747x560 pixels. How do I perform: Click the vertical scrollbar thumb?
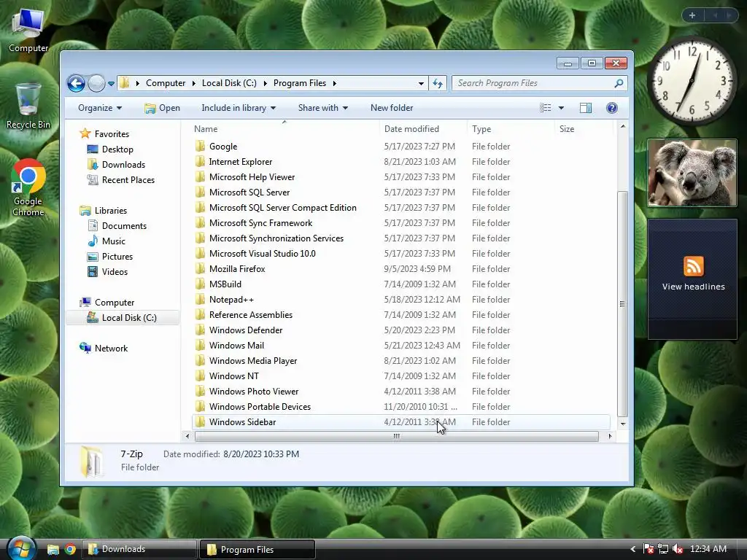(x=622, y=304)
